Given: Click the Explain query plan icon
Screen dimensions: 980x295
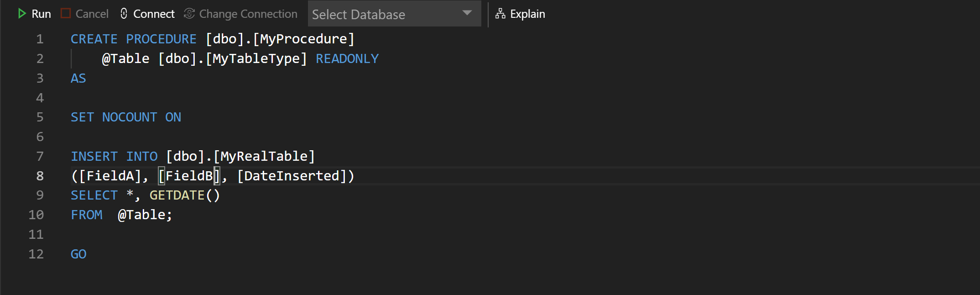Looking at the screenshot, I should tap(500, 14).
